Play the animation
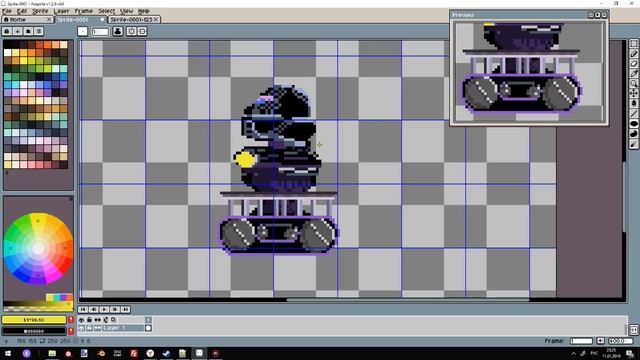This screenshot has height=360, width=640. pos(104,309)
